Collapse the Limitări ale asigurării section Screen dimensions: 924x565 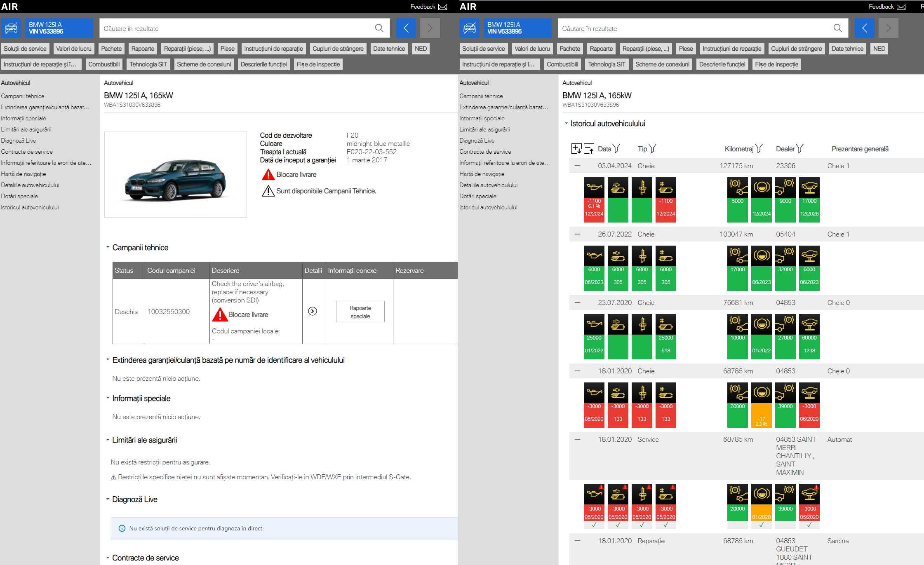[108, 440]
